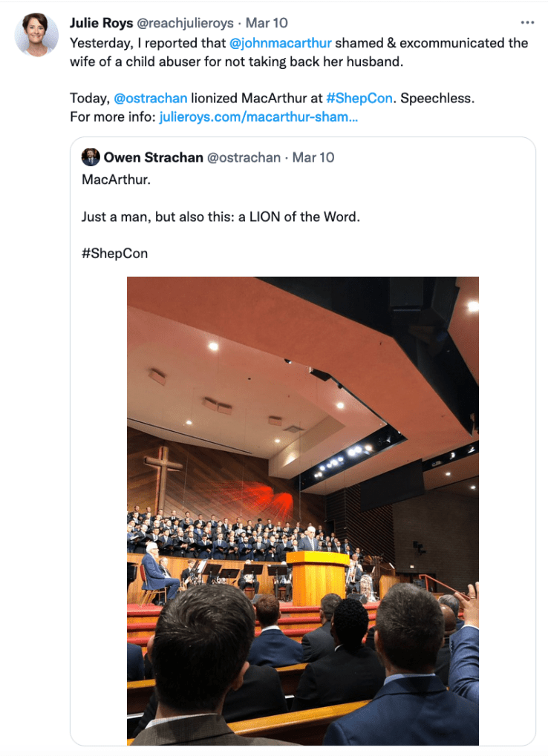Click the @ostrachan mention before 'lionized'
Viewport: 548px width, 756px height.
coord(151,98)
